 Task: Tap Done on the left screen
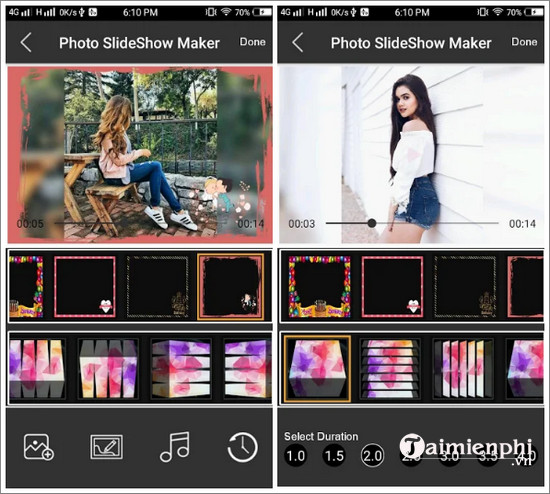tap(253, 42)
